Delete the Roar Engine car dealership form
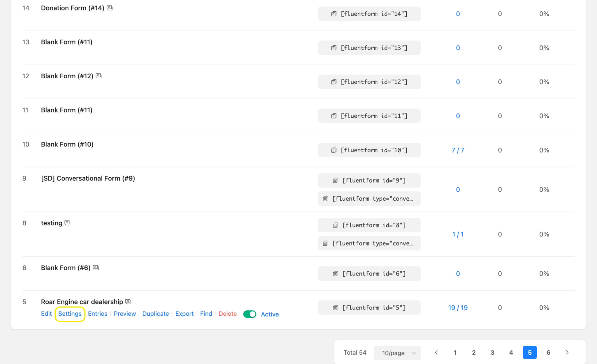The image size is (597, 364). [x=227, y=314]
